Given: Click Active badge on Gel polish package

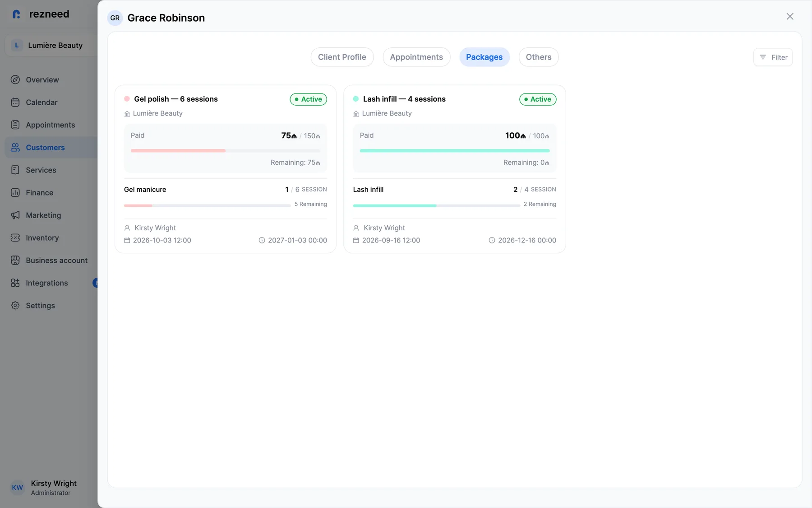Looking at the screenshot, I should click(309, 99).
